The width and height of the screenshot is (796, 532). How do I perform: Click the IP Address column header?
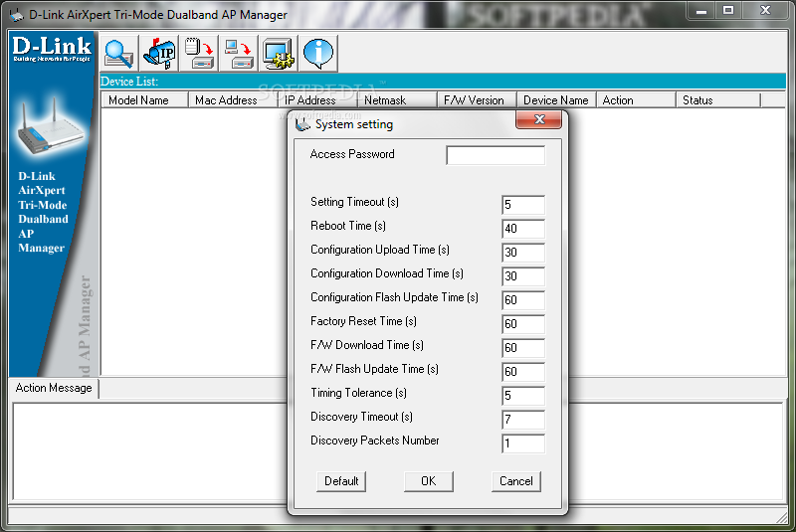[317, 100]
